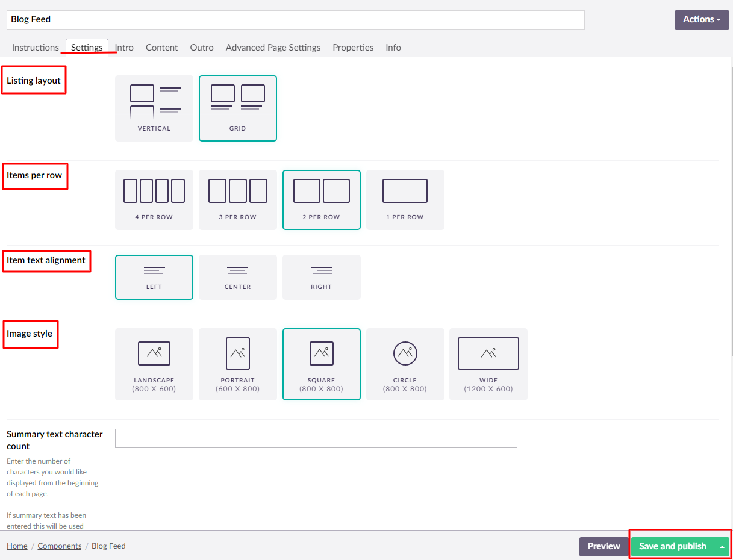733x560 pixels.
Task: Set item text alignment to Center
Action: [x=238, y=277]
